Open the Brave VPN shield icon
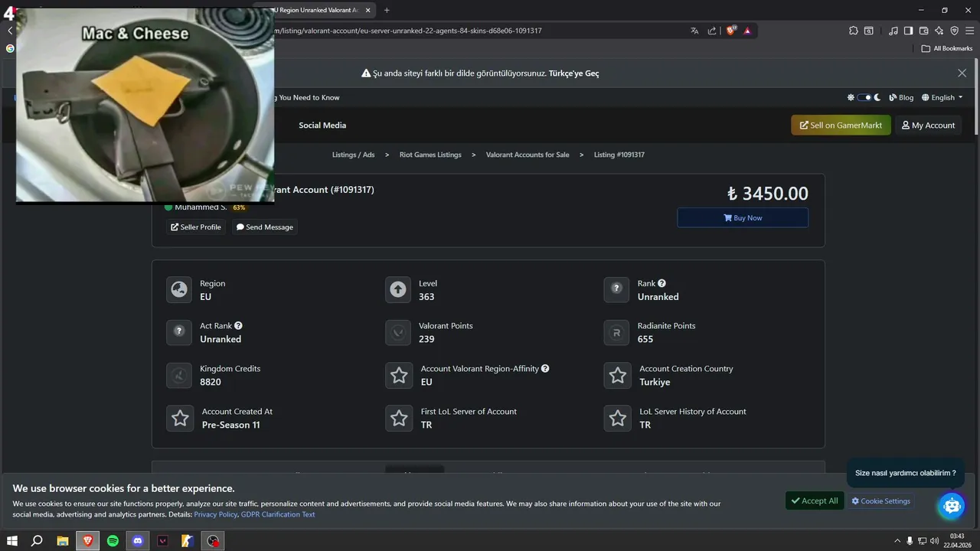980x551 pixels. pyautogui.click(x=954, y=31)
